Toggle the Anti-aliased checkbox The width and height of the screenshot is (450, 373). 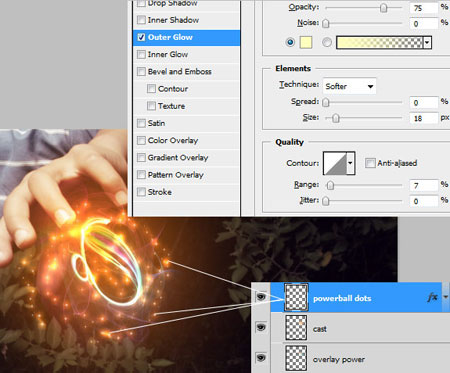point(370,163)
